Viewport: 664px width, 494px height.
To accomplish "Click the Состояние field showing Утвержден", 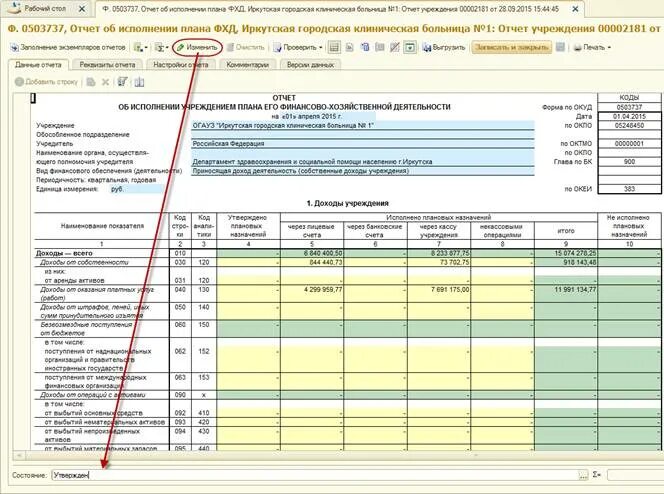I will pos(315,475).
